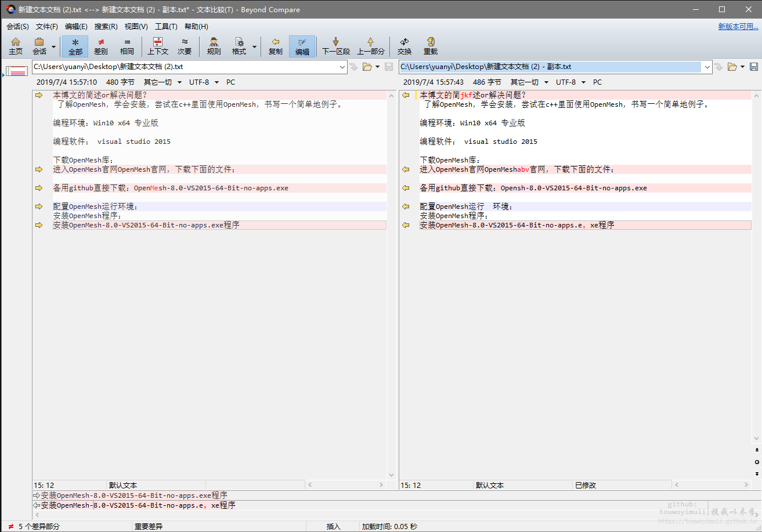Open the right pane 其它一切 dropdown

click(529, 82)
